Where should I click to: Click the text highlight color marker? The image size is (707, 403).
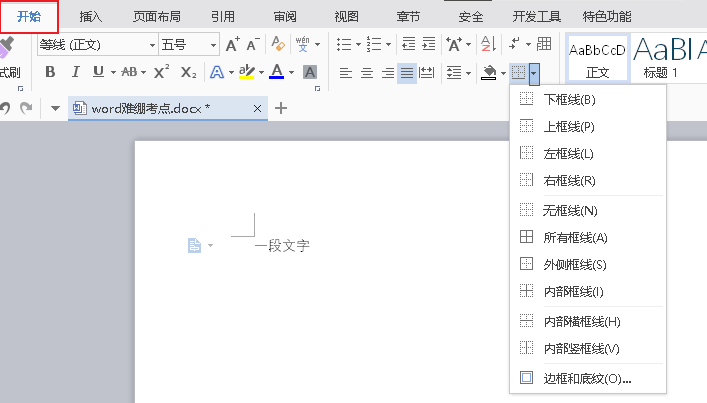[245, 72]
